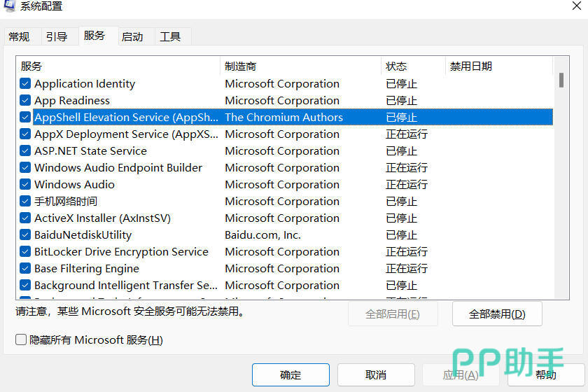Select the Windows Audio service name
Viewport: 588px width, 392px height.
tap(75, 185)
